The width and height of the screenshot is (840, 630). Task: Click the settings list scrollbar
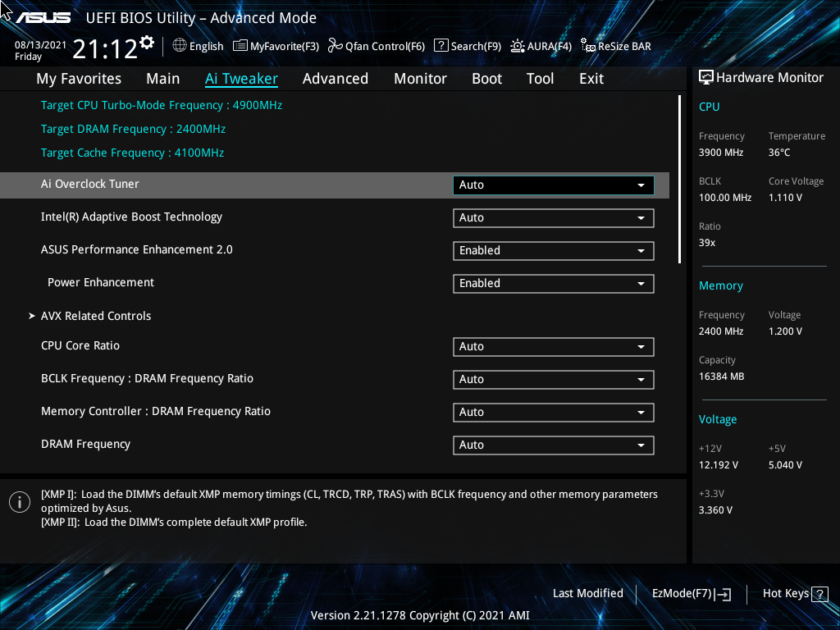tap(679, 180)
